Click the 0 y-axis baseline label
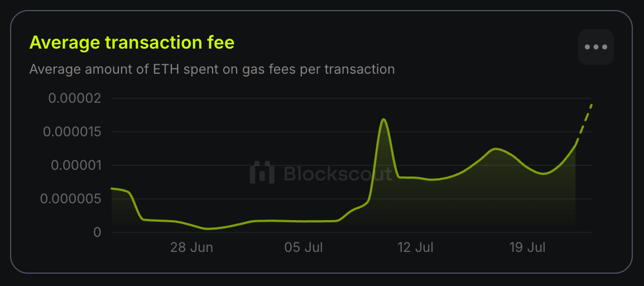 click(x=97, y=232)
